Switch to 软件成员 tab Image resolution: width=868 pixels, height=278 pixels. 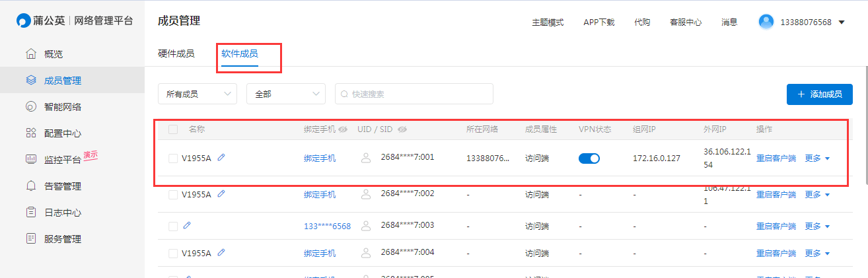240,53
